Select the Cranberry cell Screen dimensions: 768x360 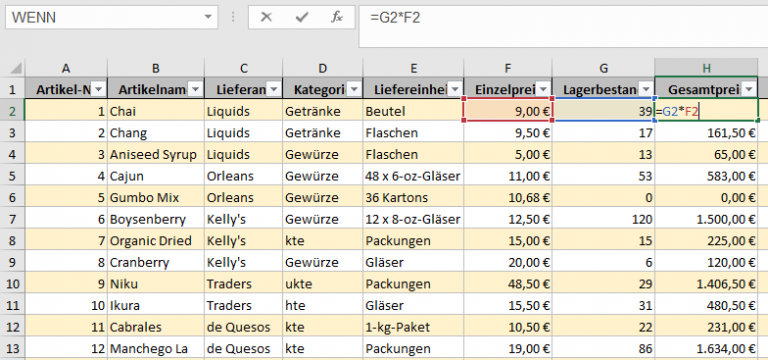[x=156, y=263]
